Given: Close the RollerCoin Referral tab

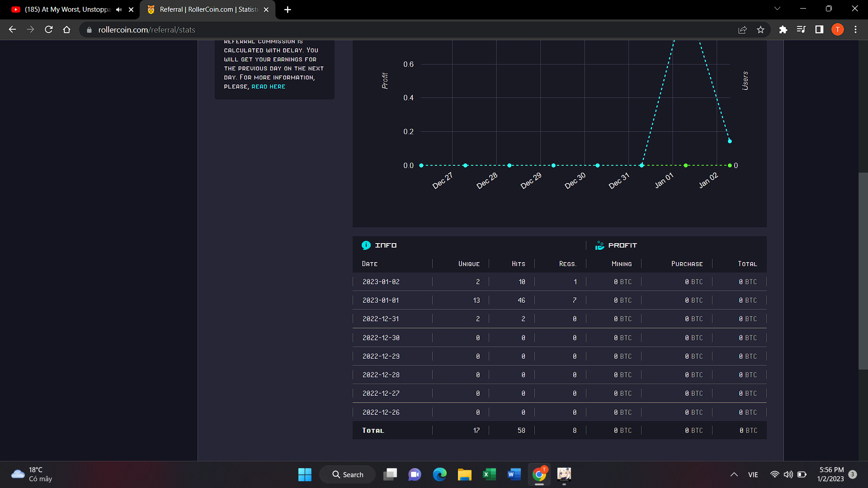Looking at the screenshot, I should [x=266, y=9].
